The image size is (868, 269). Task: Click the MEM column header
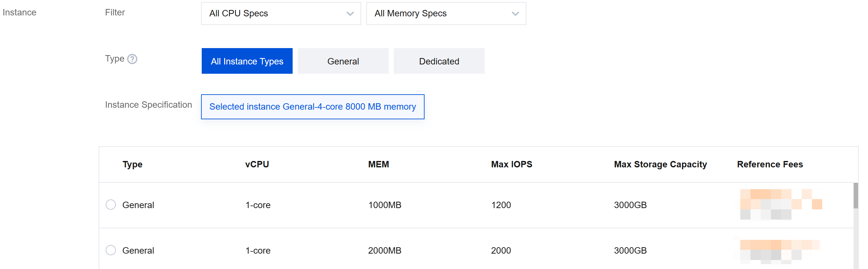tap(378, 164)
